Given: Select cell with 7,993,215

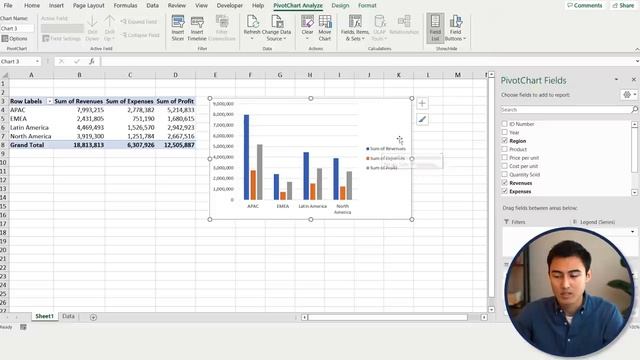Looking at the screenshot, I should pos(79,110).
